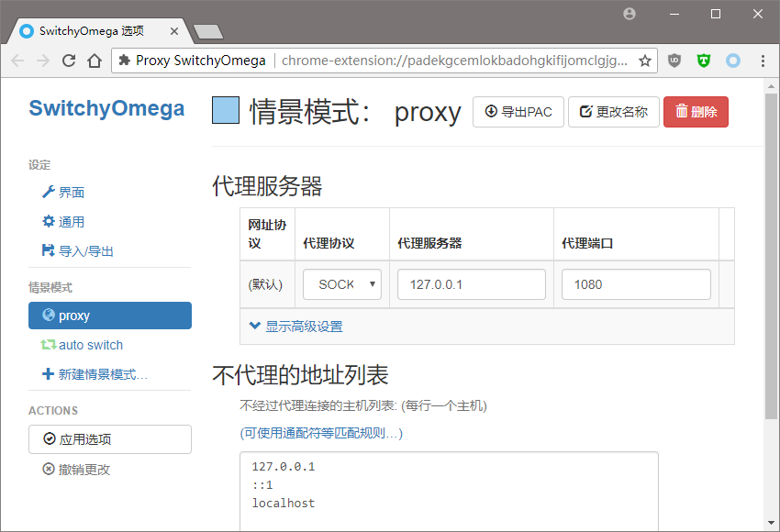Open the green shield extension icon
Image resolution: width=780 pixels, height=532 pixels.
(704, 61)
